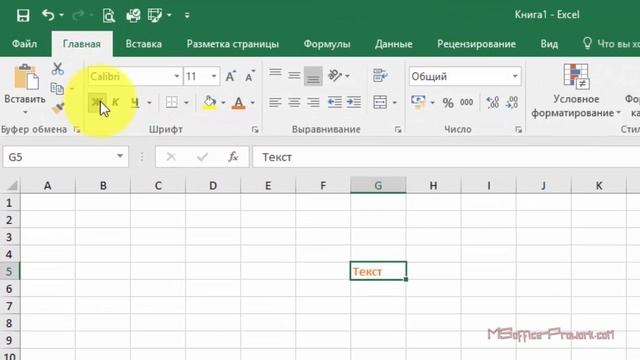Image resolution: width=640 pixels, height=360 pixels.
Task: Copy selection with the copy icon
Action: point(58,88)
